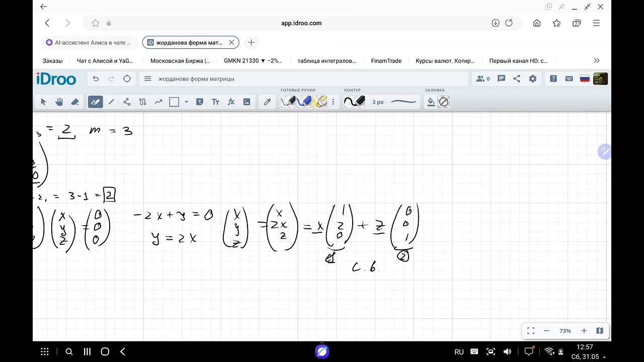Redo the last undone action
This screenshot has width=644, height=362.
[111, 79]
